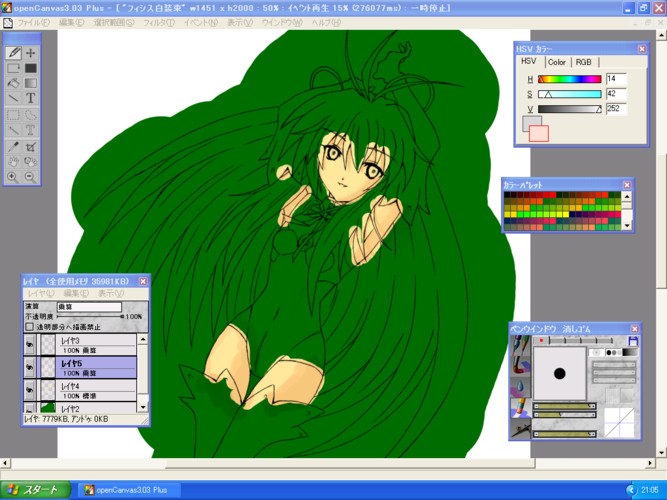The image size is (667, 500).
Task: Select the eyedropper color picker tool
Action: point(13,147)
